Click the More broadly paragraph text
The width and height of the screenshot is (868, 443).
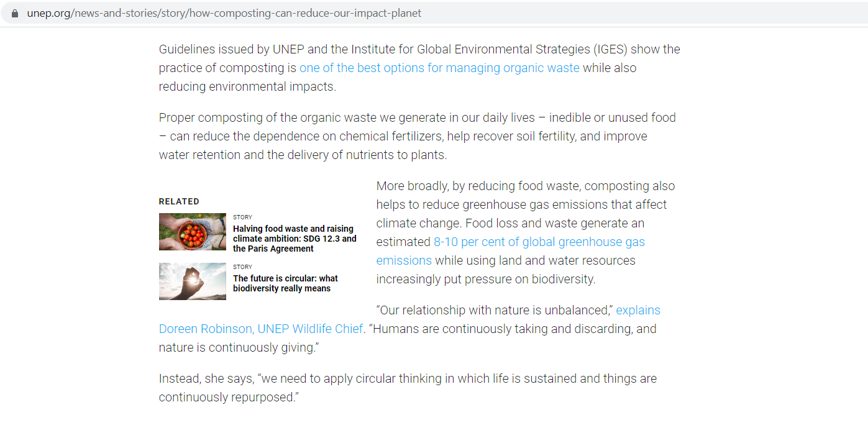[526, 232]
